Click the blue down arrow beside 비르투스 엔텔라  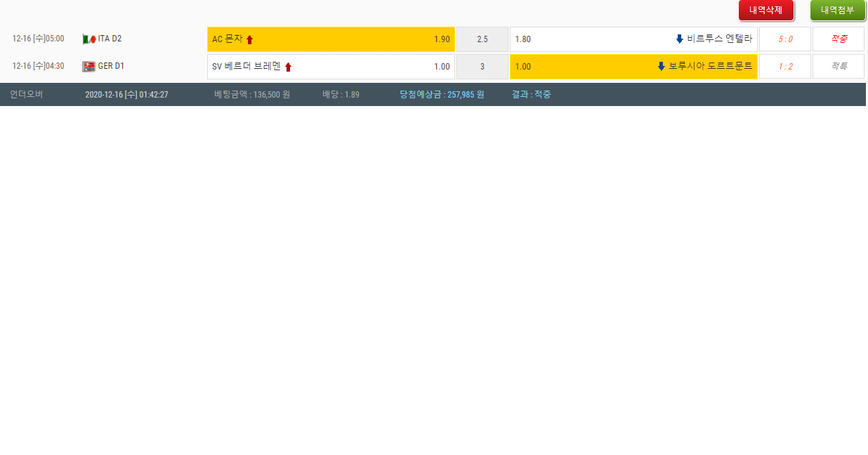point(679,39)
